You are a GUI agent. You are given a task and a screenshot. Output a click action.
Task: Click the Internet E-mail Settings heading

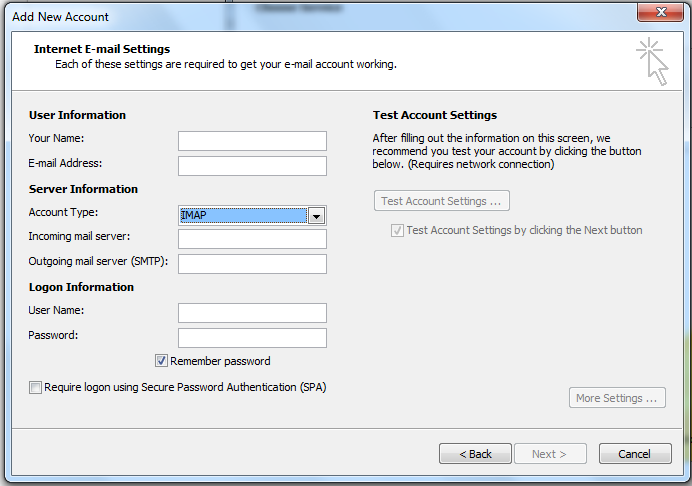click(x=102, y=49)
